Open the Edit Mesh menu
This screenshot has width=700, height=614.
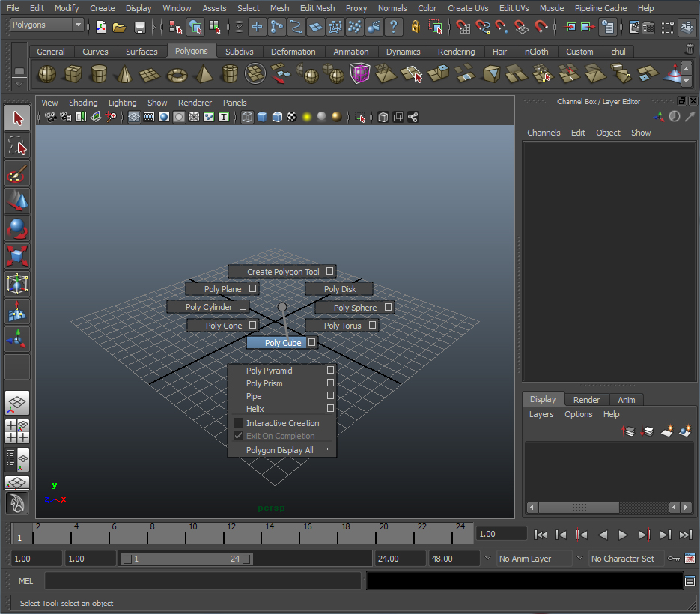click(x=317, y=8)
